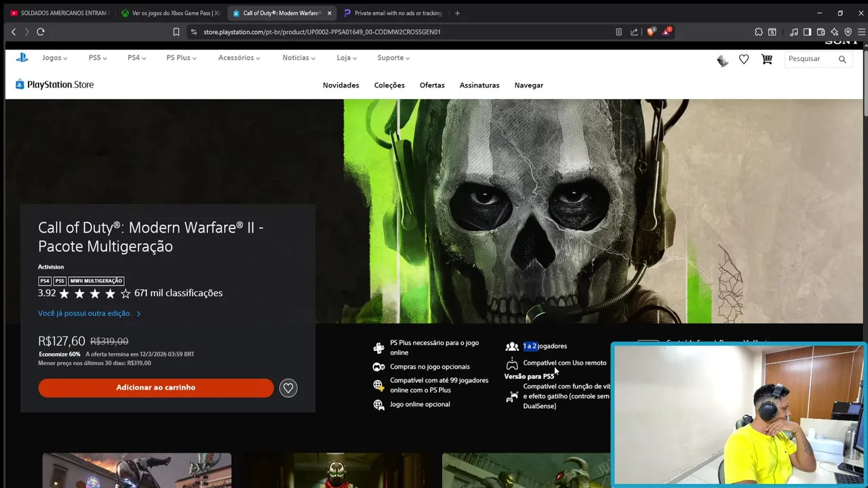Open the browser hamburger menu
Screen dimensions: 868x488
(x=861, y=32)
